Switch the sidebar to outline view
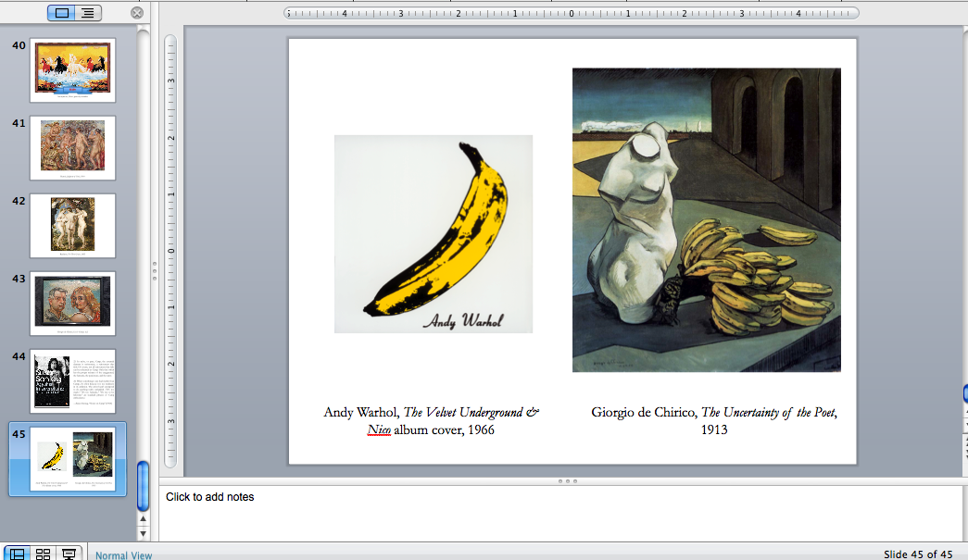The width and height of the screenshot is (968, 560). coord(88,13)
